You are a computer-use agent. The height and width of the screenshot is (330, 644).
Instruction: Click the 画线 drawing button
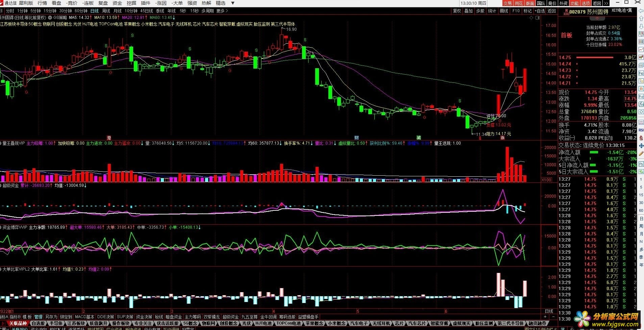(x=504, y=11)
